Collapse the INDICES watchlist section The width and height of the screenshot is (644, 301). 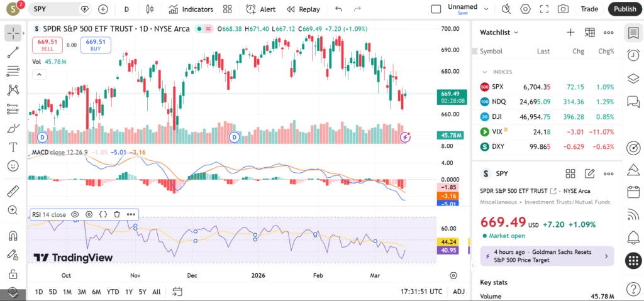(x=485, y=72)
